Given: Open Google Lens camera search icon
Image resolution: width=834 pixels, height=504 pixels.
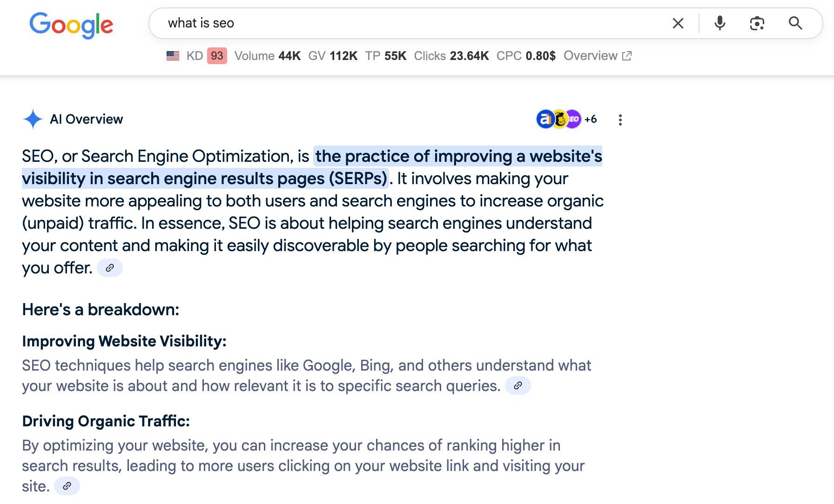Looking at the screenshot, I should click(757, 23).
